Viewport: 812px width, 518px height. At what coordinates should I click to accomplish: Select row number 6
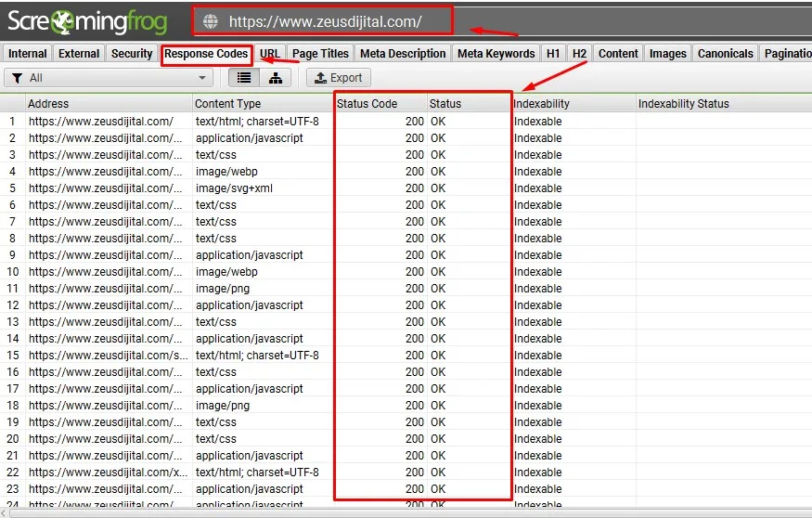[x=12, y=205]
